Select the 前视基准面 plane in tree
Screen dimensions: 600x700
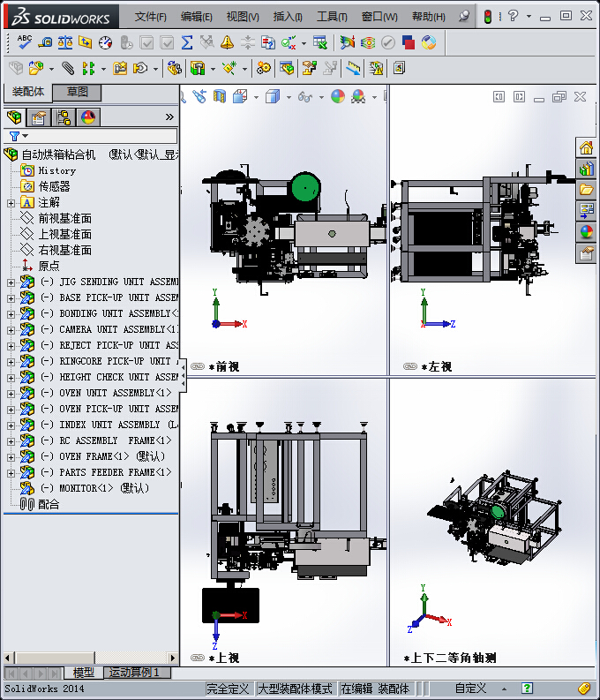tap(64, 218)
